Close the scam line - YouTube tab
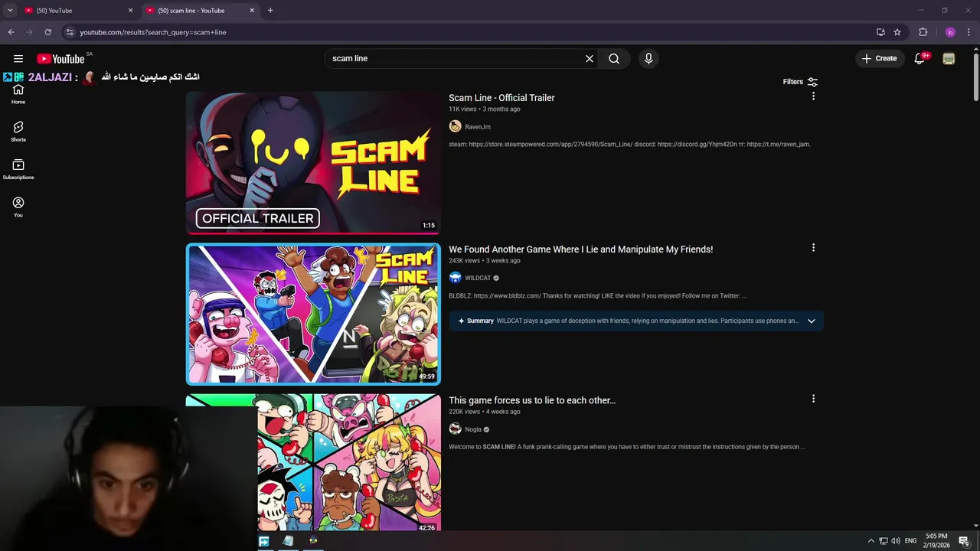Image resolution: width=980 pixels, height=551 pixels. [253, 11]
